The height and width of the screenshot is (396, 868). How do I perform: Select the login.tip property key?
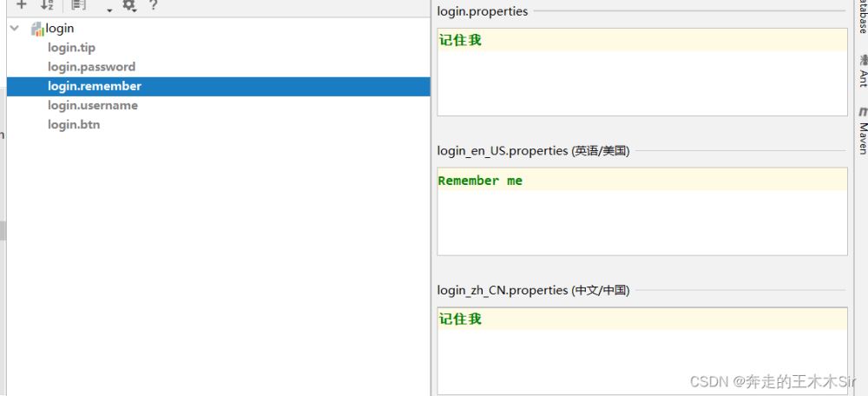71,48
